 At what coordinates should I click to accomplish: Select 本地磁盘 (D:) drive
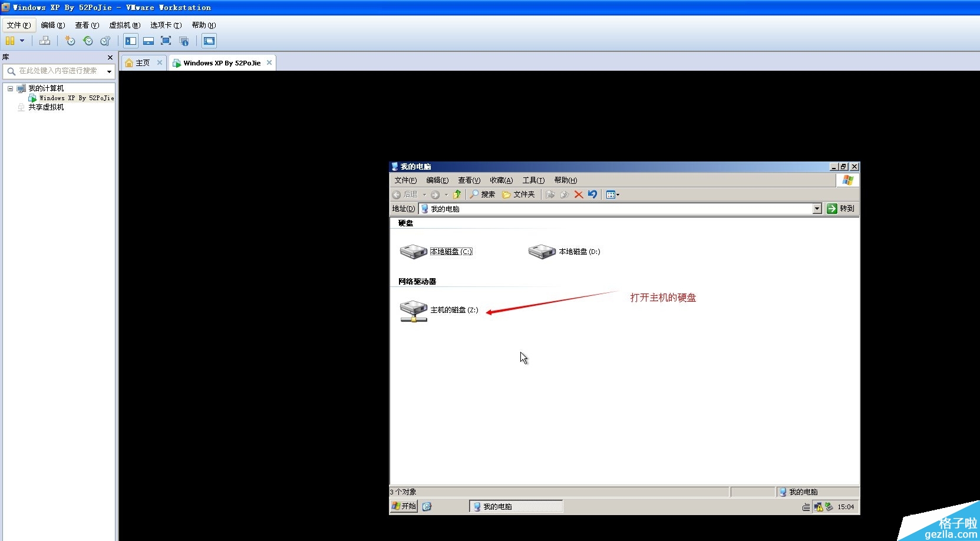click(564, 252)
